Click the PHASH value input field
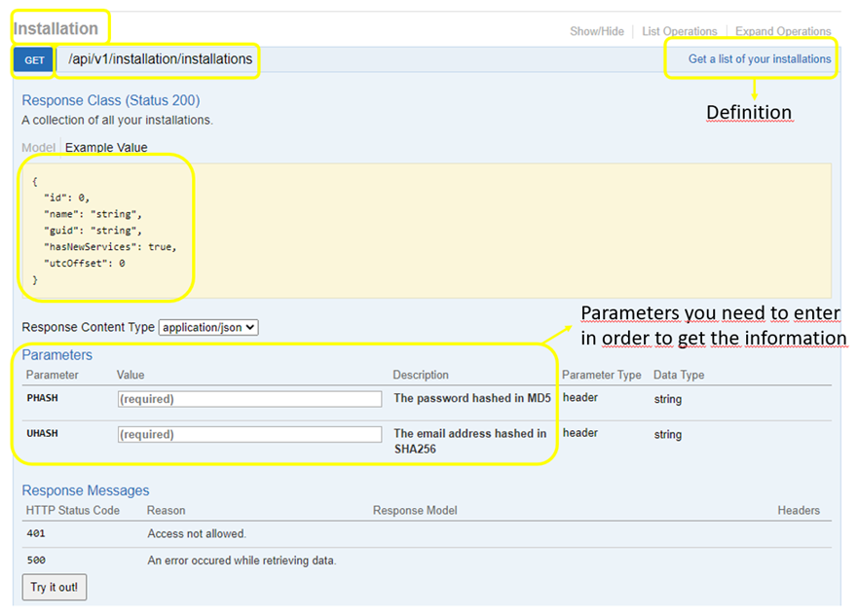This screenshot has width=858, height=616. coord(249,399)
